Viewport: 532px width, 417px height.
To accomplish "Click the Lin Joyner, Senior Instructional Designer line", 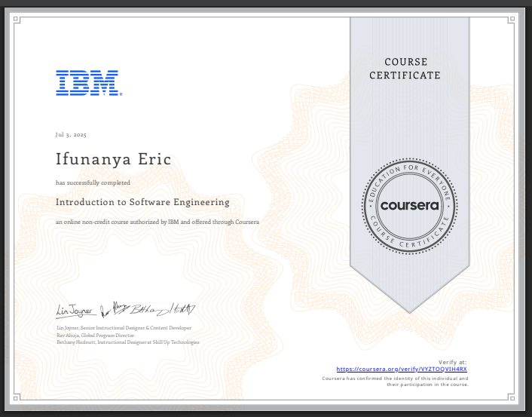I will point(124,329).
